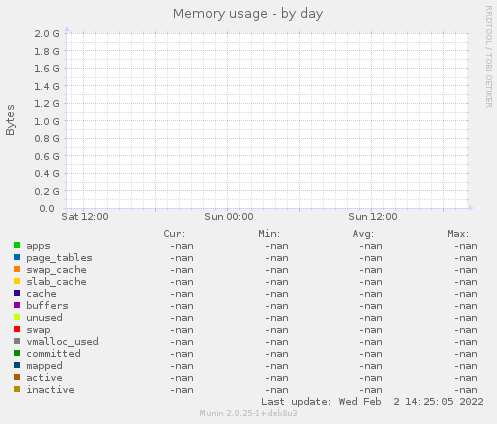Screen dimensions: 497x424
Task: Click the apps green legend swatch
Action: point(17,245)
